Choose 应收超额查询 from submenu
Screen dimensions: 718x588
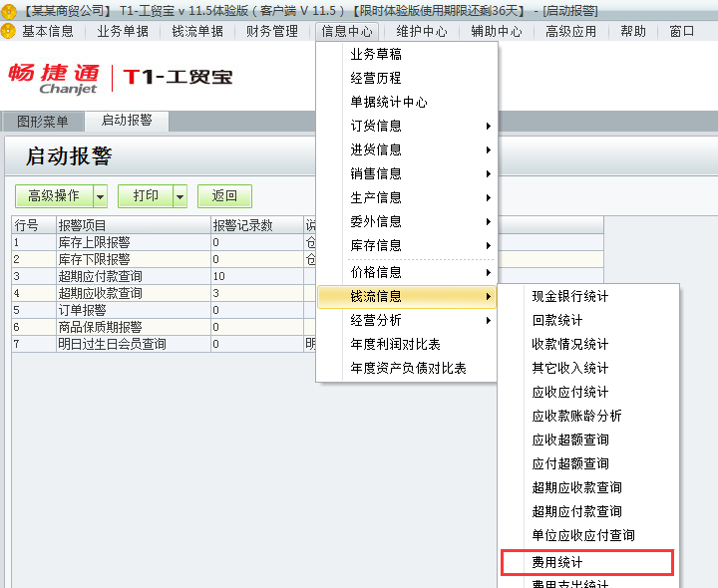(589, 440)
